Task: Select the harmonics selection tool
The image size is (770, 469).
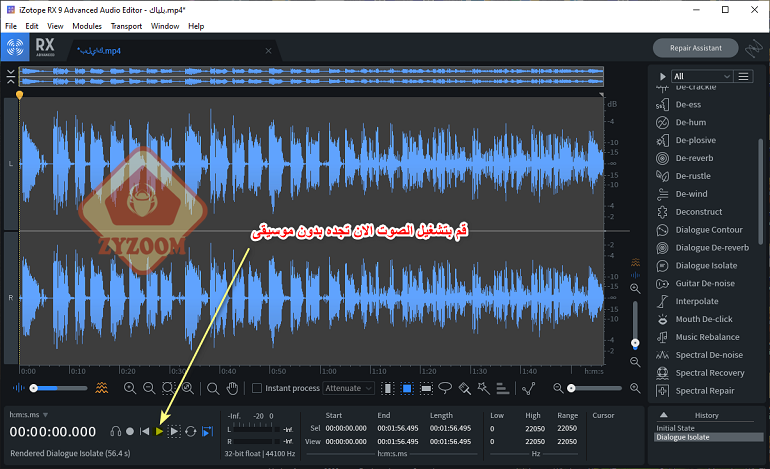Action: (x=502, y=388)
